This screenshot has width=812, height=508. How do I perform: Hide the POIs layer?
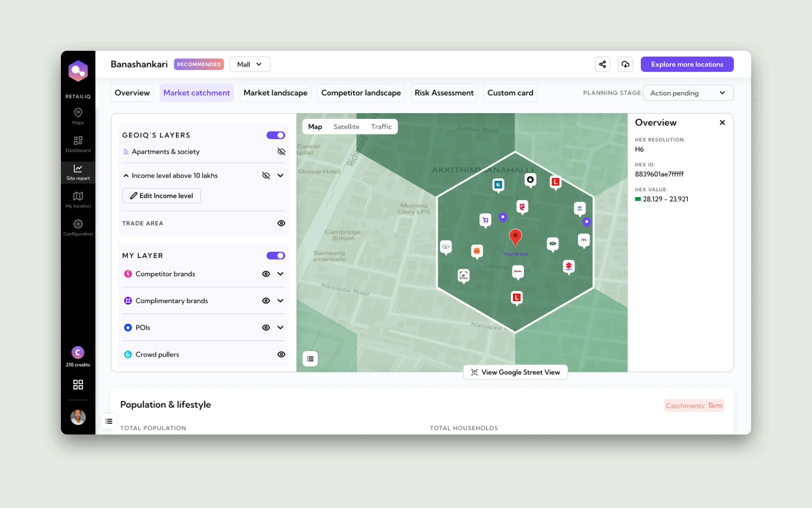coord(266,327)
